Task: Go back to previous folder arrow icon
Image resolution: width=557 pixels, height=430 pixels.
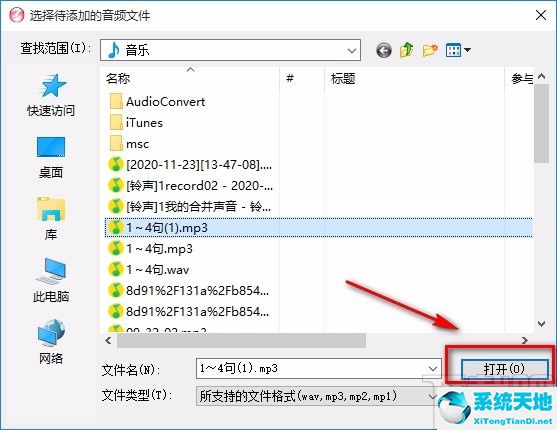Action: pyautogui.click(x=384, y=50)
